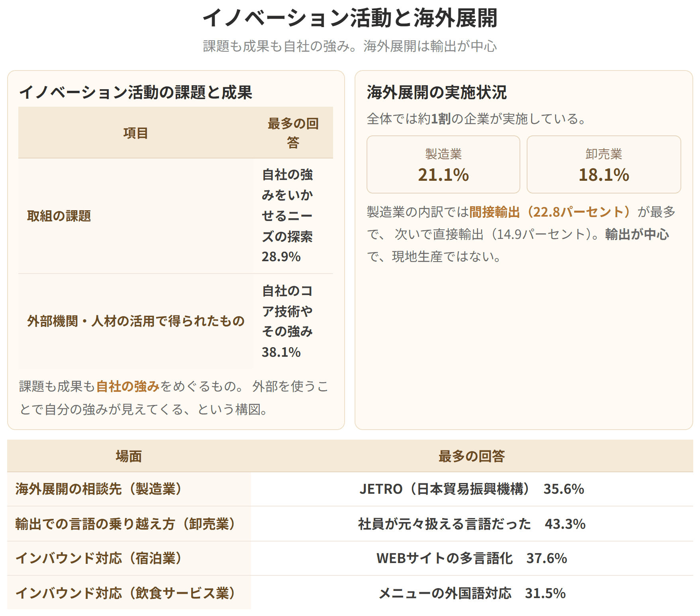Click row label 外部機関・人材の活用で得られたもの
This screenshot has width=700, height=616.
tap(135, 321)
